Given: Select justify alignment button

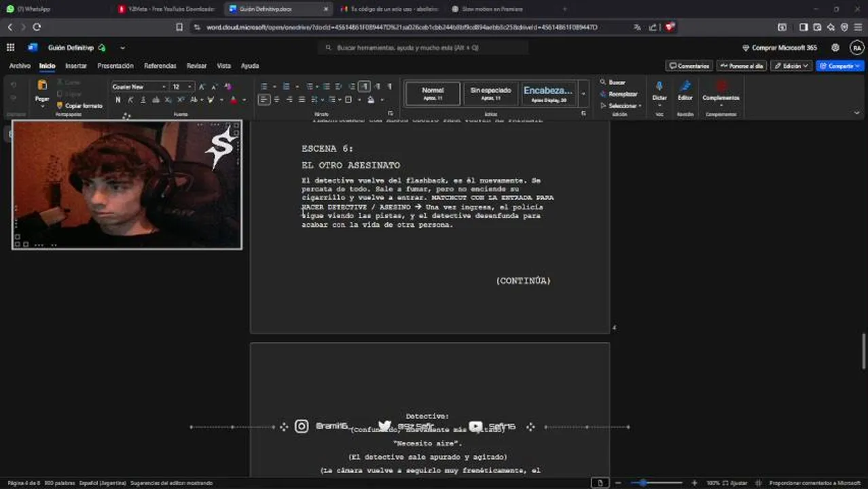Looking at the screenshot, I should (302, 99).
